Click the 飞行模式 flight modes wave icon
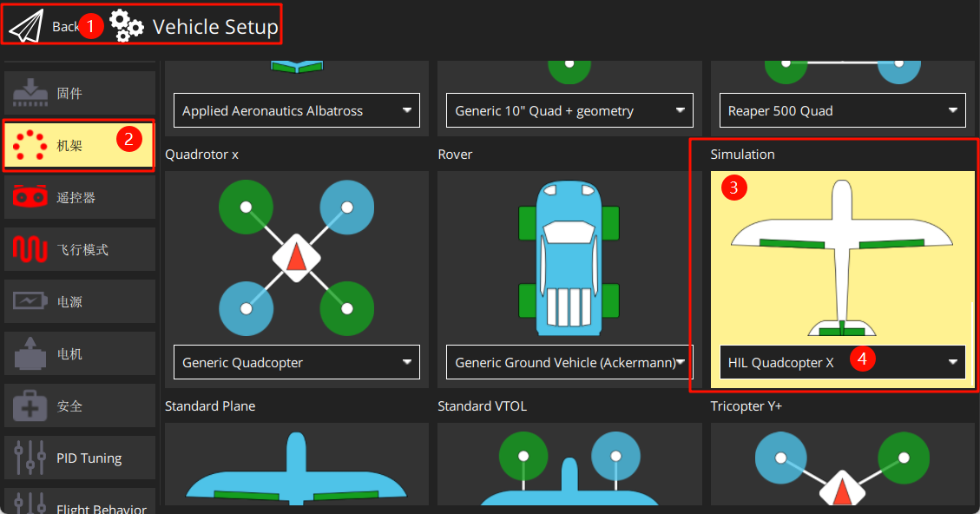The image size is (980, 514). tap(30, 250)
